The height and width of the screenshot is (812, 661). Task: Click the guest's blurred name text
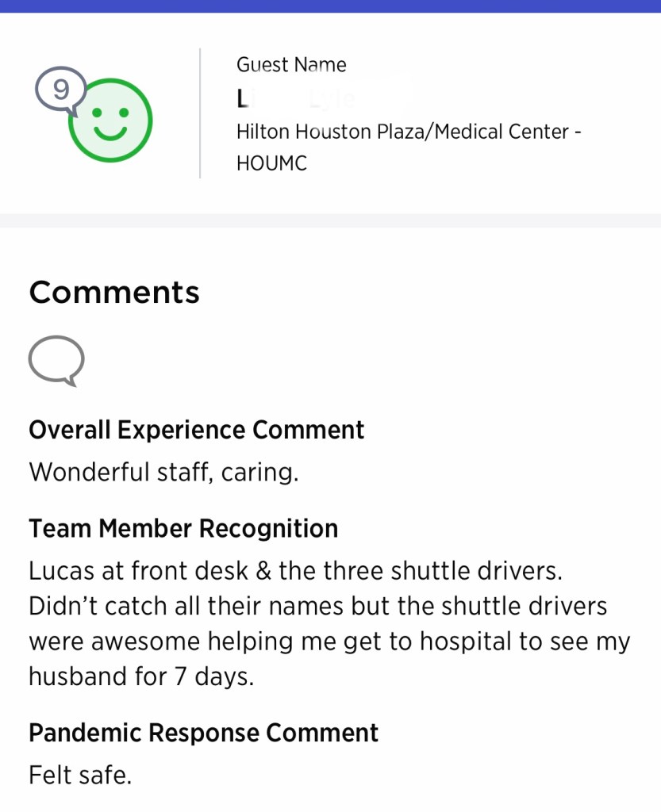coord(295,99)
